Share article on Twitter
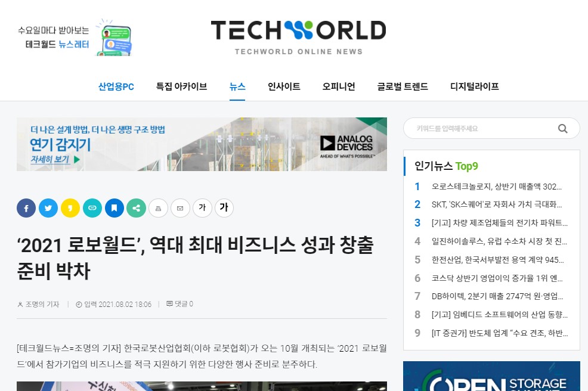 [x=48, y=208]
